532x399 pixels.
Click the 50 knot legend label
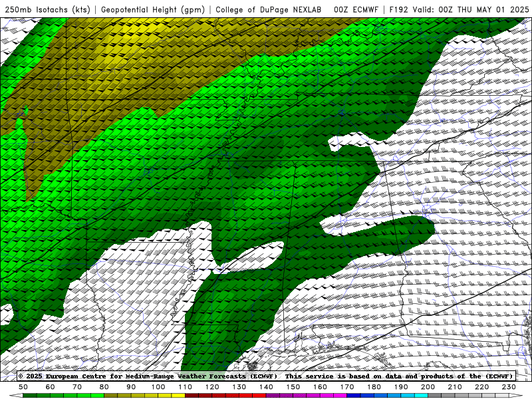[23, 387]
